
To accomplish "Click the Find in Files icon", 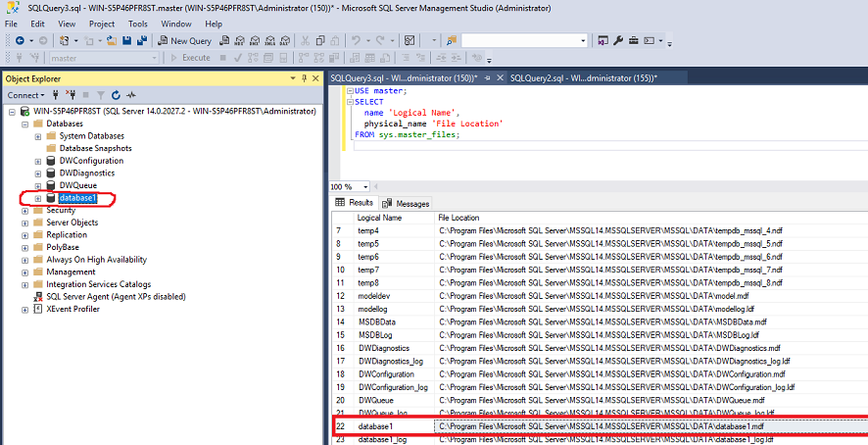I will click(452, 40).
